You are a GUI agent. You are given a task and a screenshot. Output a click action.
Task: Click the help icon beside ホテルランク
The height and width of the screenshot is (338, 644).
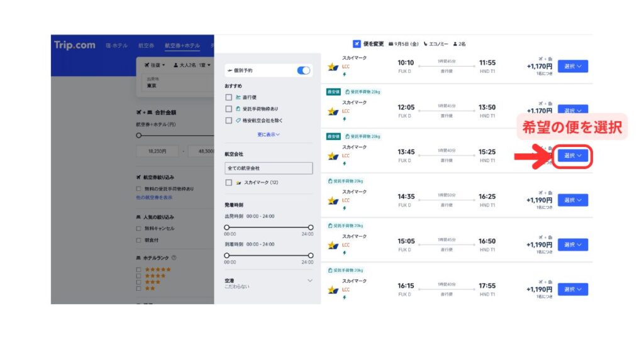coord(174,258)
